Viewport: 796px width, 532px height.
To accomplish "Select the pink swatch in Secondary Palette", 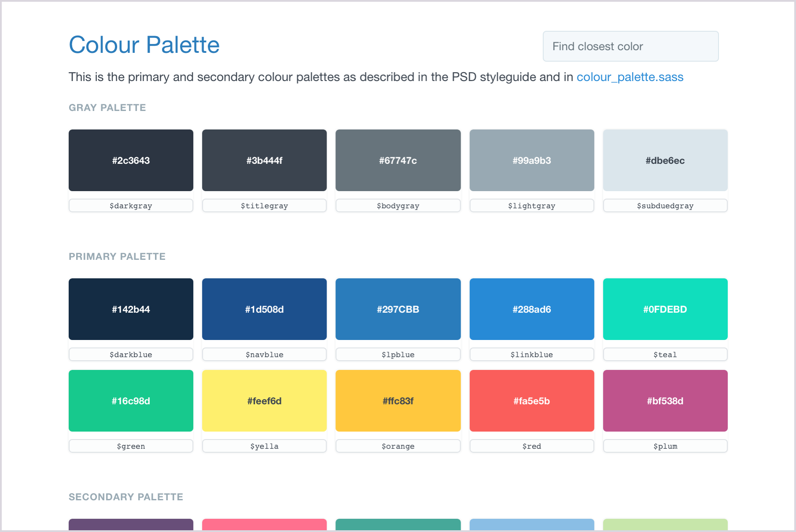I will click(x=264, y=525).
